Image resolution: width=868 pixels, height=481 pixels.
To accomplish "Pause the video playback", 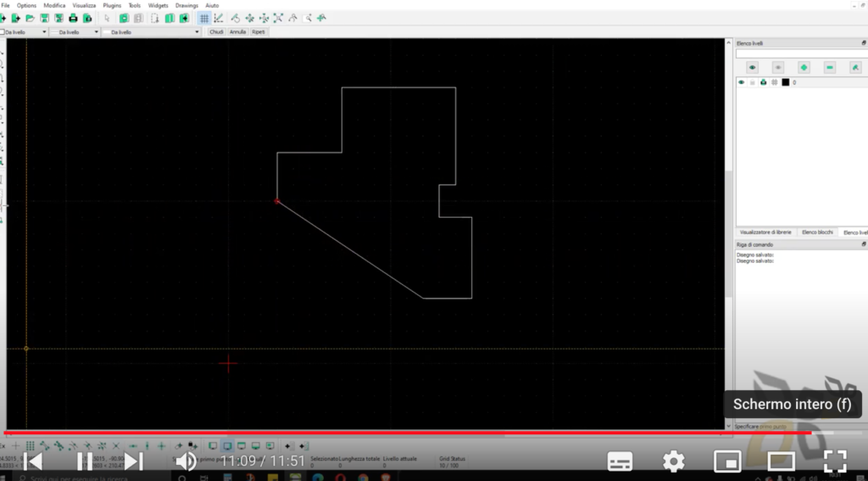I will coord(84,461).
